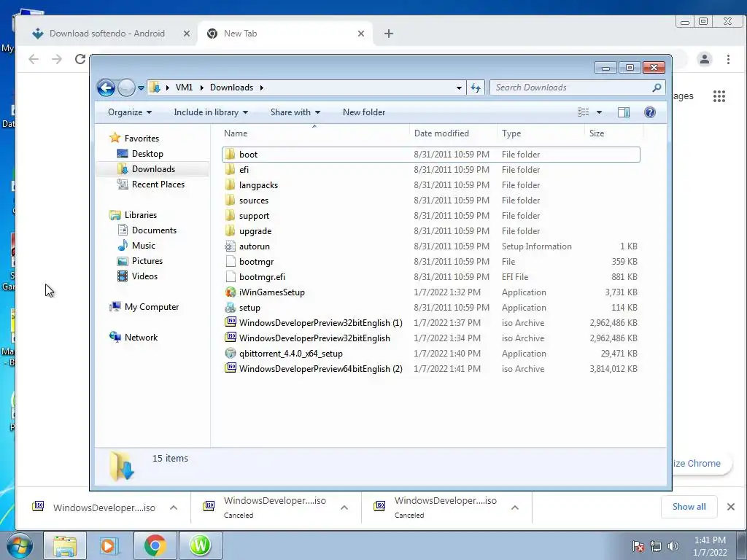
Task: Sort by Size column header
Action: pos(614,133)
